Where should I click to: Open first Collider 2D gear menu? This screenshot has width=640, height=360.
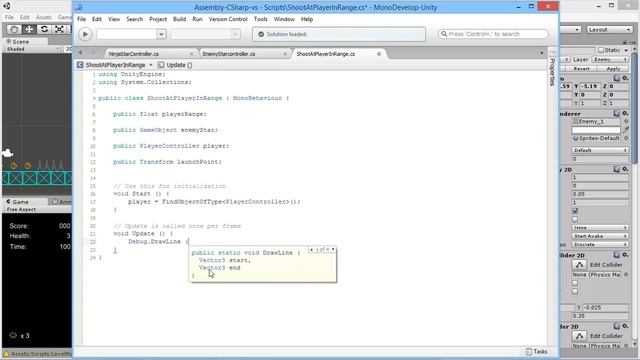[x=625, y=255]
